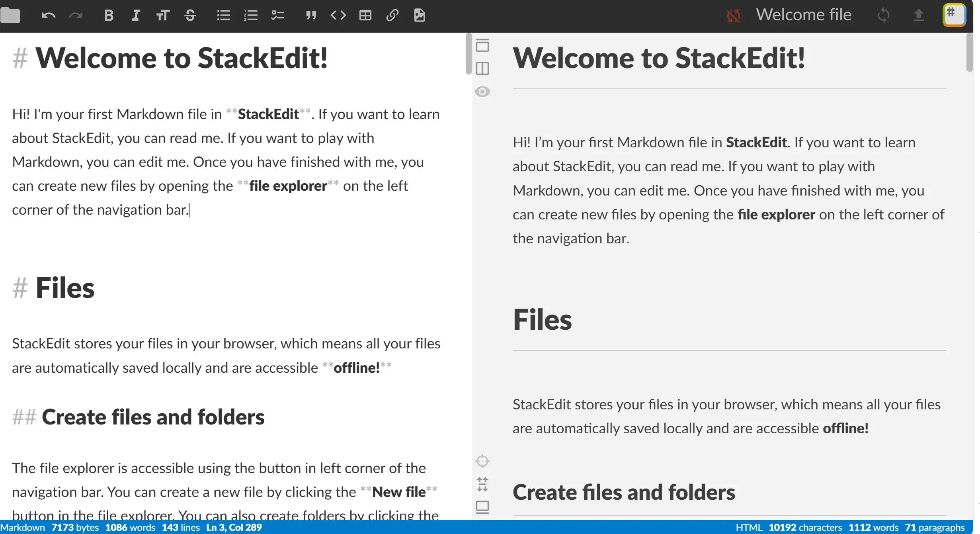Click the synchronize now icon

click(883, 16)
